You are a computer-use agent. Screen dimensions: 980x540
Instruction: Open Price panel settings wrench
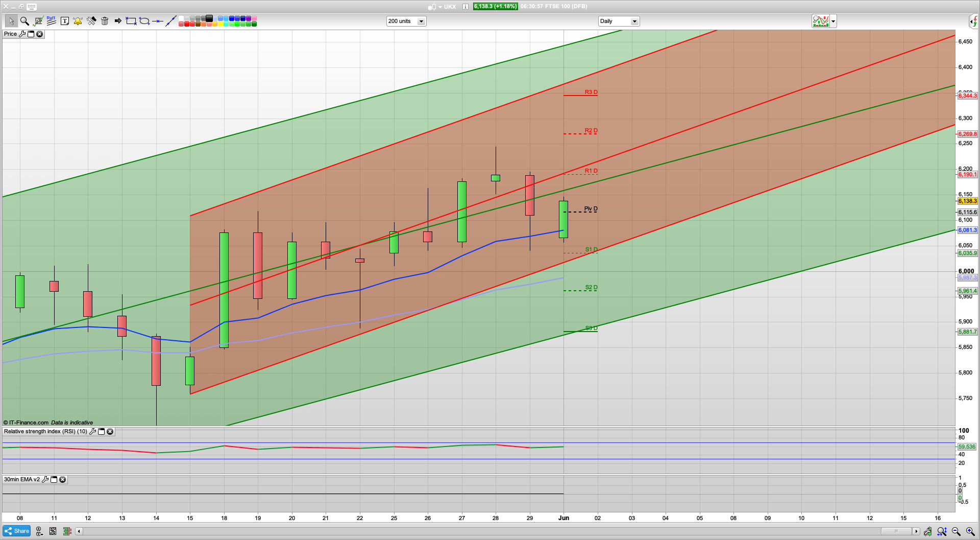tap(22, 34)
